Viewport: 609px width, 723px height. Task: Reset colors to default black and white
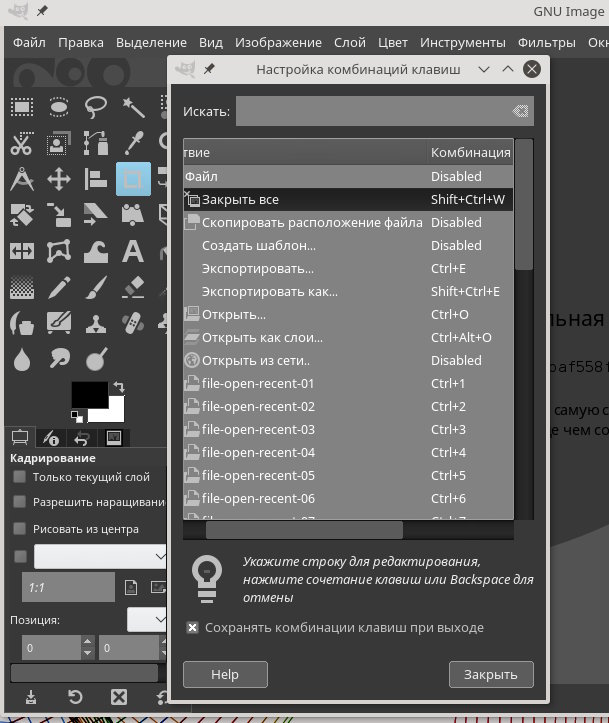[x=77, y=416]
